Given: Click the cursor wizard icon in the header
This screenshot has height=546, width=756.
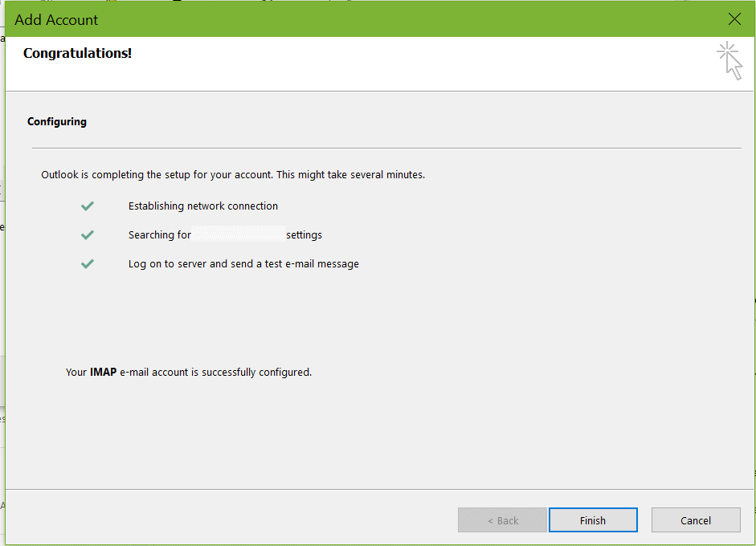Looking at the screenshot, I should point(730,61).
